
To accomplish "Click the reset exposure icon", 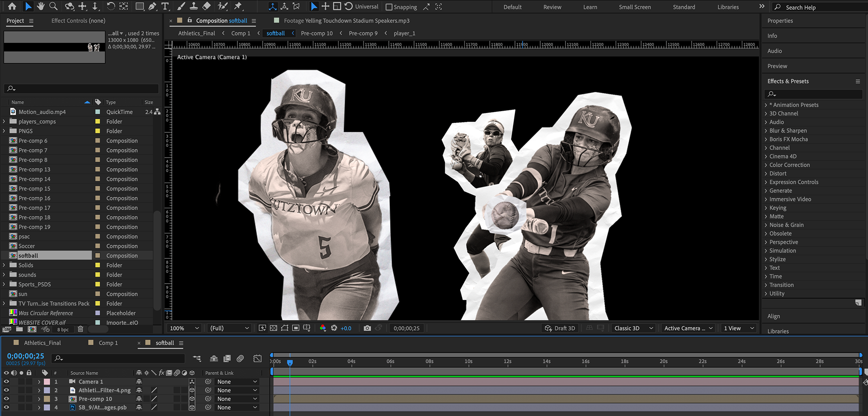I will [334, 328].
